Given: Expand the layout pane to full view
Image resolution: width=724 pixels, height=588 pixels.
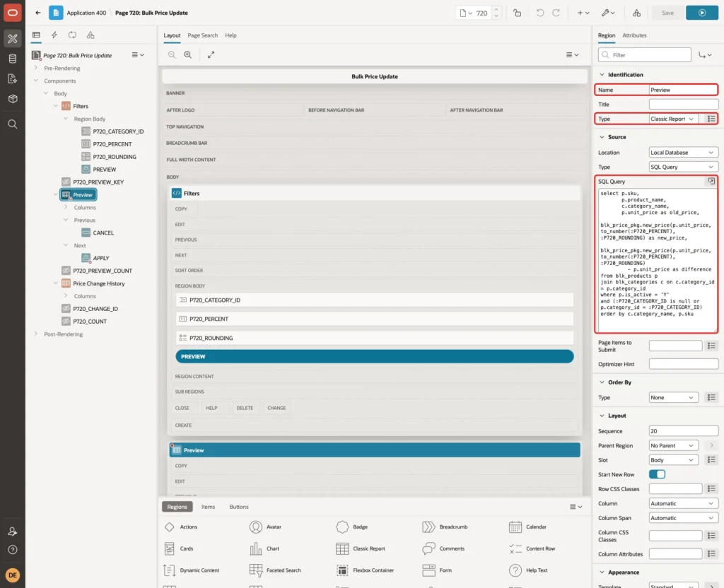Looking at the screenshot, I should [211, 54].
